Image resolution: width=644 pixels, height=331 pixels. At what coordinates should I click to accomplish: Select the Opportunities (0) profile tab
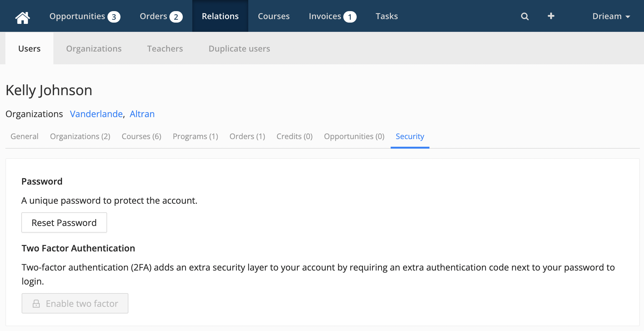354,137
